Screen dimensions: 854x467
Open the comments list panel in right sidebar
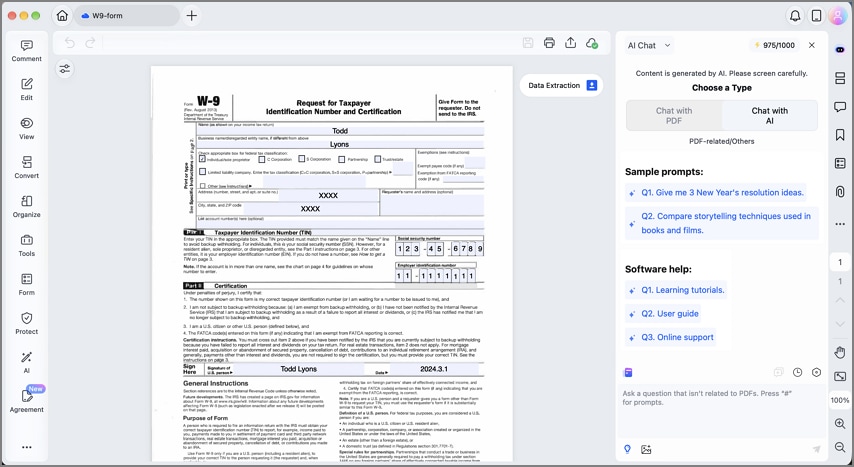pyautogui.click(x=840, y=106)
